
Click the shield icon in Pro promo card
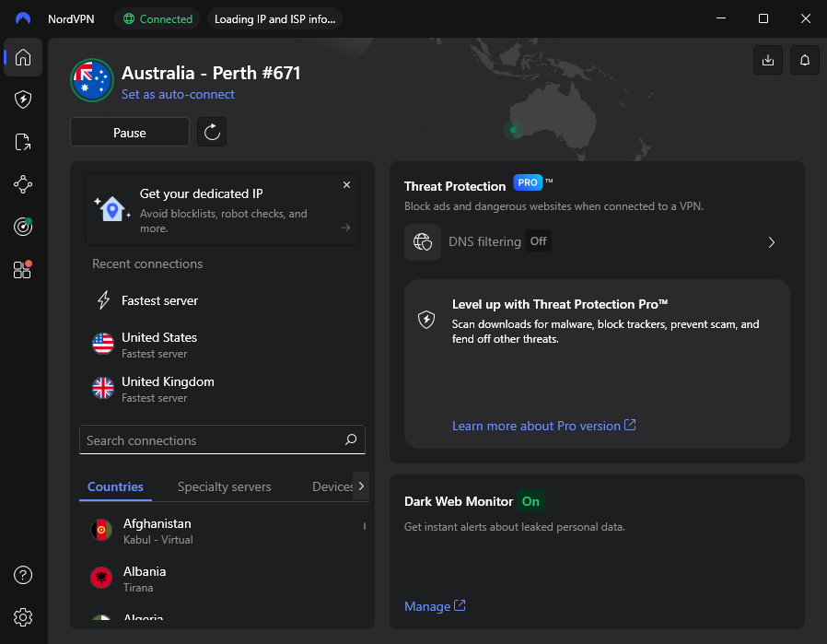pyautogui.click(x=426, y=319)
